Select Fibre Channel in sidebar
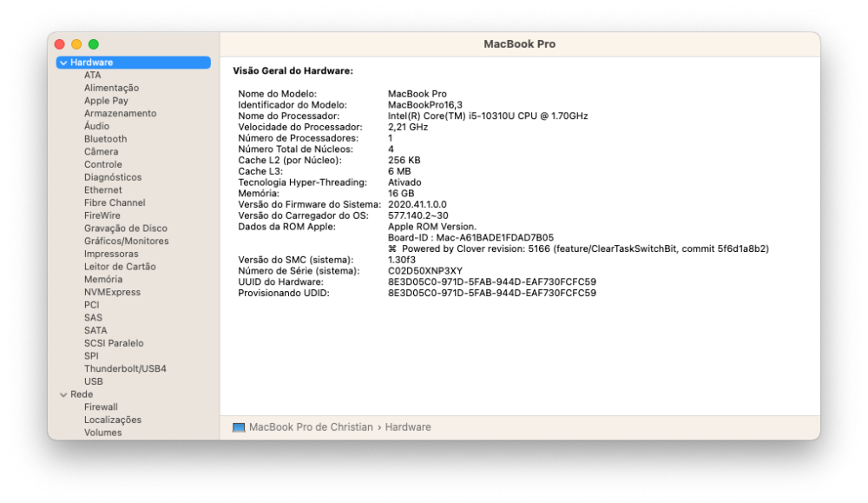 point(115,202)
